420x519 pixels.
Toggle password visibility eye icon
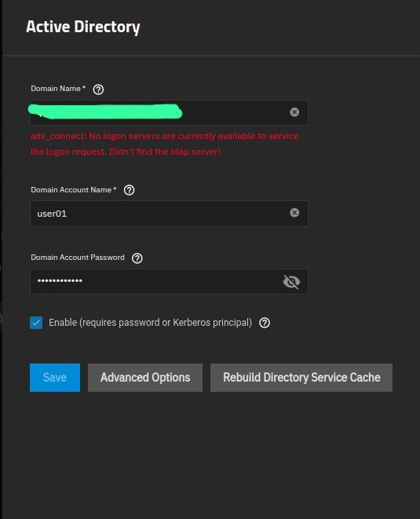tap(291, 282)
